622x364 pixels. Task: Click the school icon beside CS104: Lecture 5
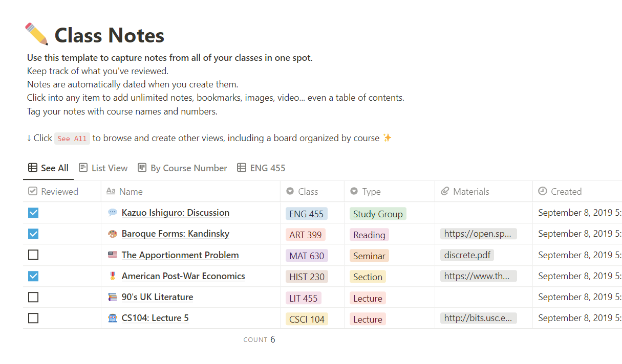tap(113, 317)
